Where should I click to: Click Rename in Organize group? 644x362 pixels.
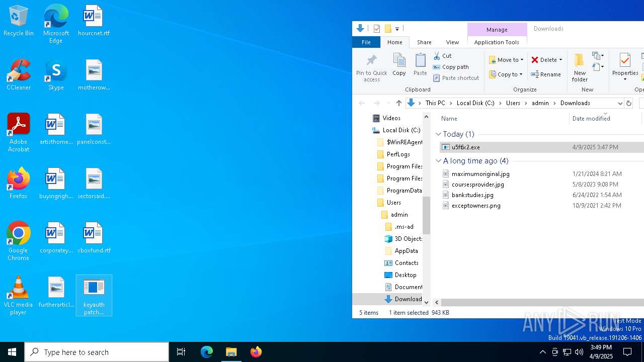coord(546,74)
